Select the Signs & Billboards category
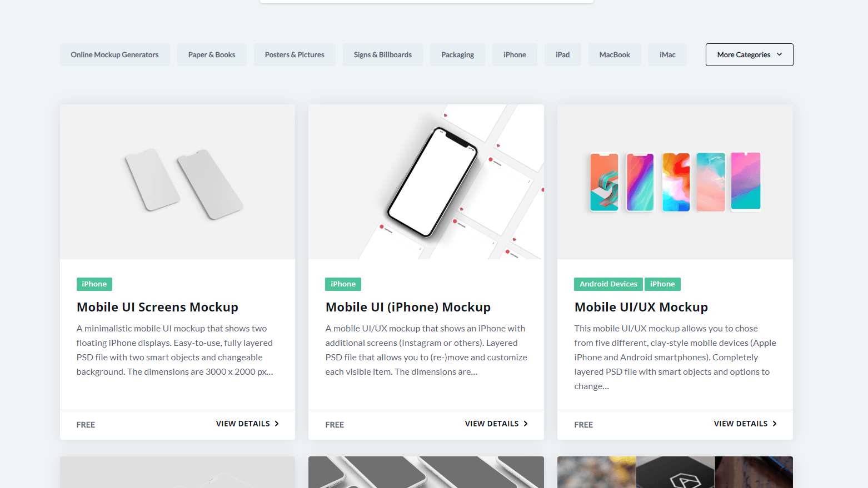The width and height of the screenshot is (868, 488). (382, 54)
